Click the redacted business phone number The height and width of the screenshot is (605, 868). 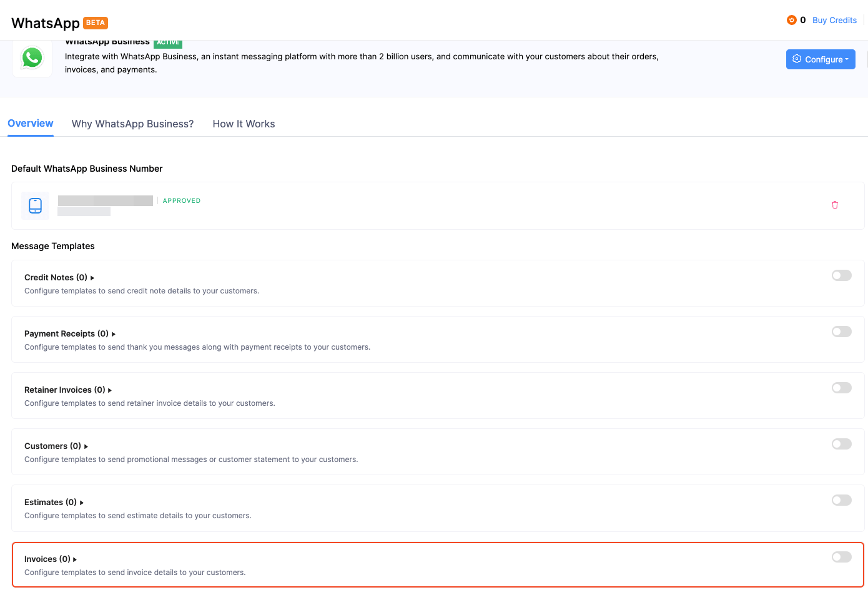[x=105, y=200]
